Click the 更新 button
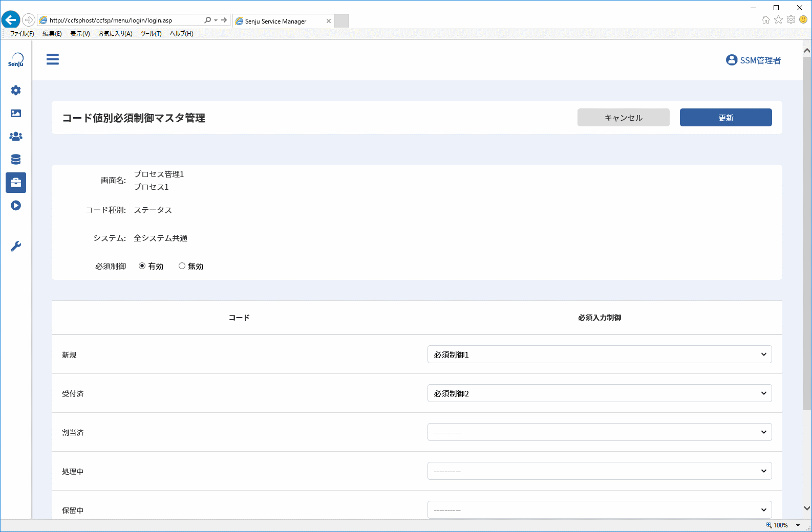The image size is (812, 532). [726, 118]
